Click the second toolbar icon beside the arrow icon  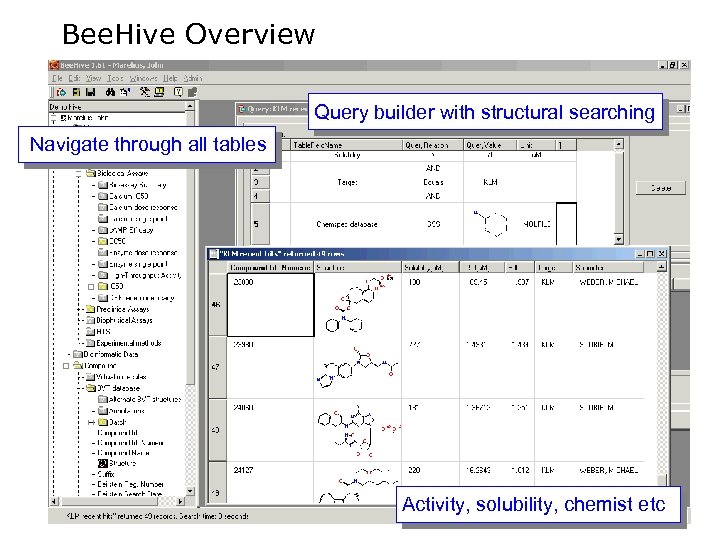[x=76, y=92]
